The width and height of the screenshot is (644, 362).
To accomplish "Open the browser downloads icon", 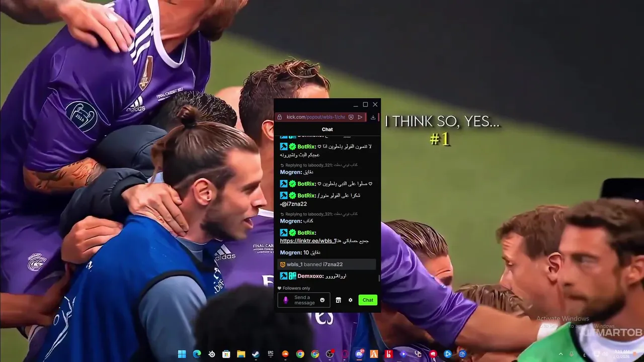I will pos(373,117).
